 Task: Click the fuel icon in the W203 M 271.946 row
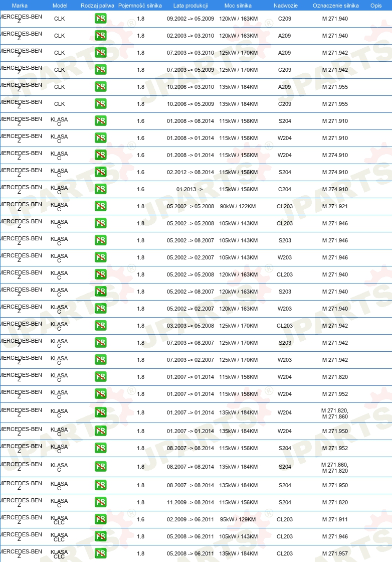point(101,257)
